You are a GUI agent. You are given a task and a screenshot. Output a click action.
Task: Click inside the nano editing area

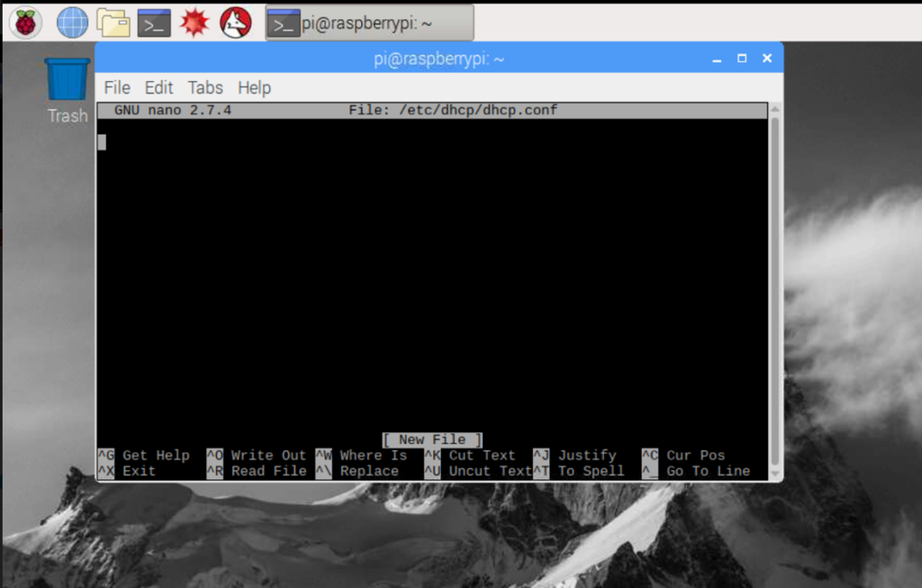click(x=432, y=270)
